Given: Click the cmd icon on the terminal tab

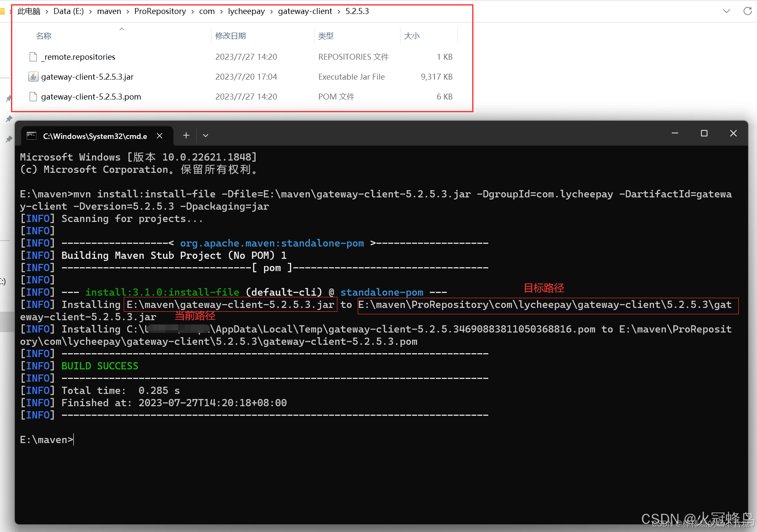Looking at the screenshot, I should pyautogui.click(x=31, y=136).
